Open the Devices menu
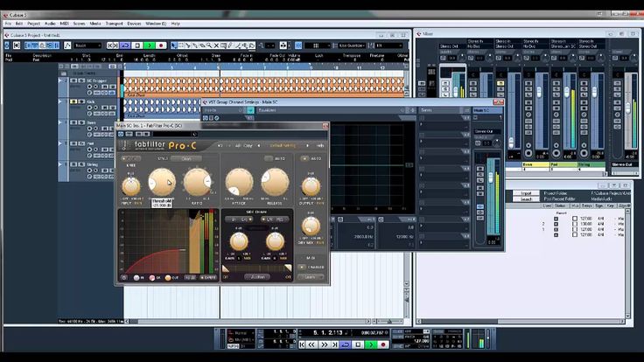 [134, 23]
